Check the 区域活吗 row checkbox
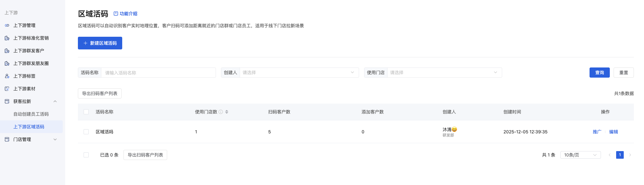This screenshot has width=644, height=185. [x=86, y=132]
